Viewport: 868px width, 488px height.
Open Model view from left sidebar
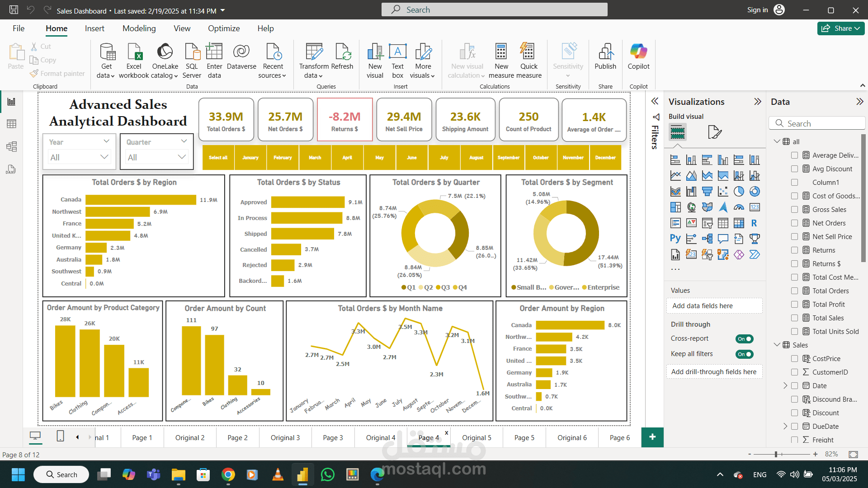[11, 146]
